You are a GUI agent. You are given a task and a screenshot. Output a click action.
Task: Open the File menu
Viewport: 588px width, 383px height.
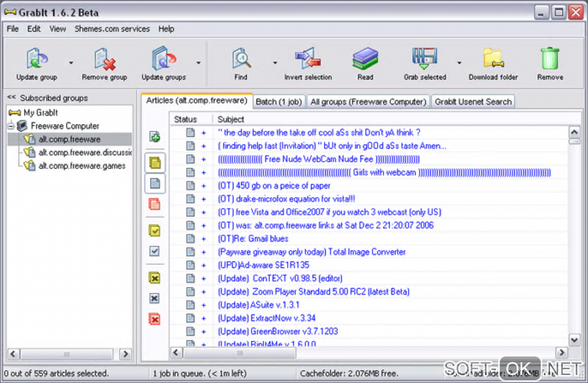pos(13,29)
